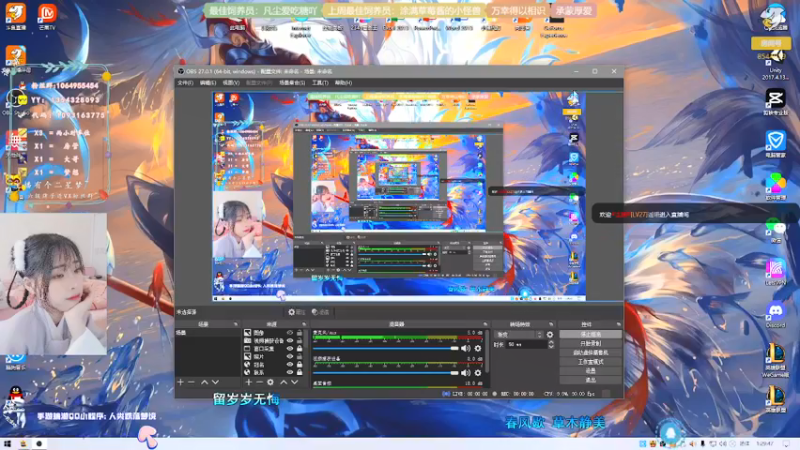Undock Controls panel via header icon
This screenshot has width=800, height=450.
click(x=618, y=324)
